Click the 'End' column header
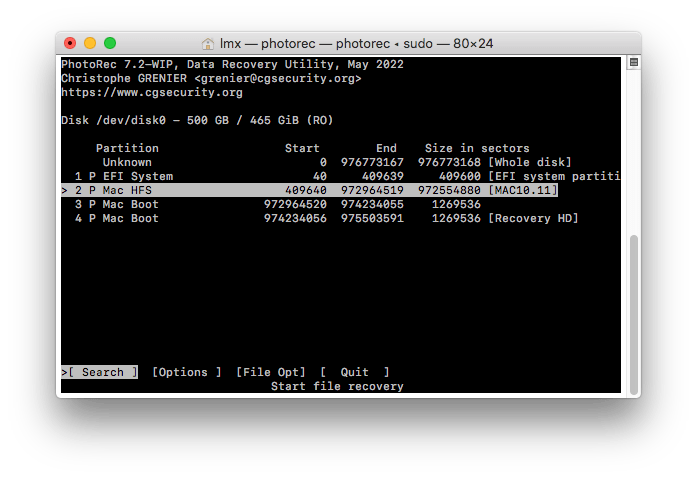 click(386, 148)
